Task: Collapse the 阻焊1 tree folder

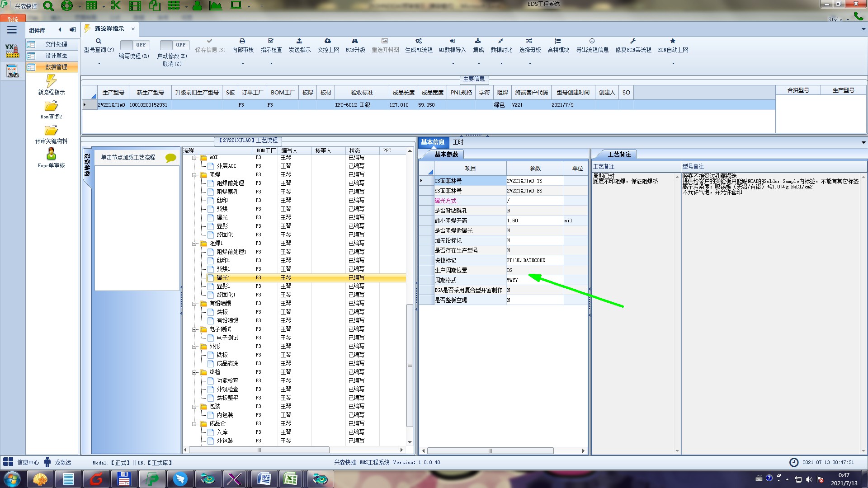Action: [194, 244]
